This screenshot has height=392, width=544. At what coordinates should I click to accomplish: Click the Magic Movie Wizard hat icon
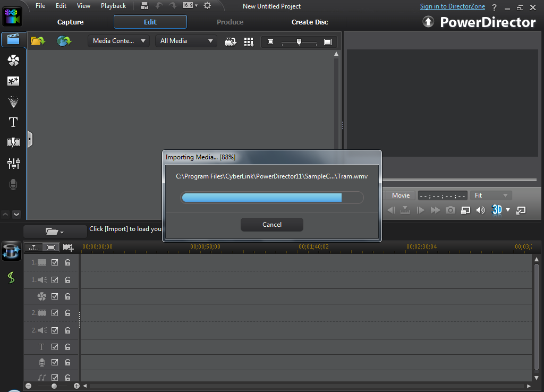click(11, 251)
